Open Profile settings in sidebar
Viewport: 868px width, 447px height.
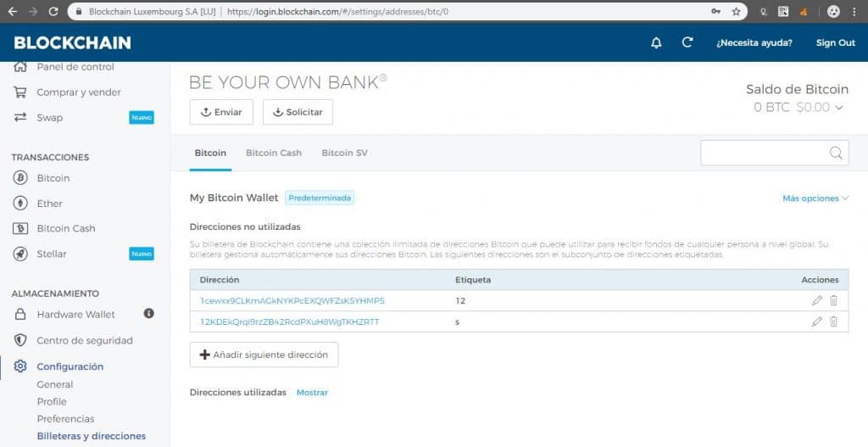[x=52, y=401]
